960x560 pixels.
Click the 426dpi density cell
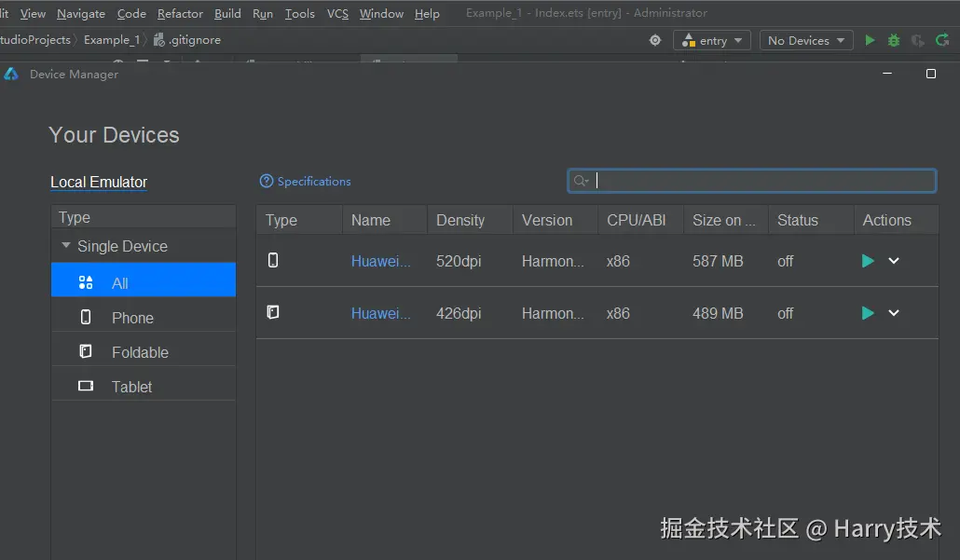(x=459, y=313)
